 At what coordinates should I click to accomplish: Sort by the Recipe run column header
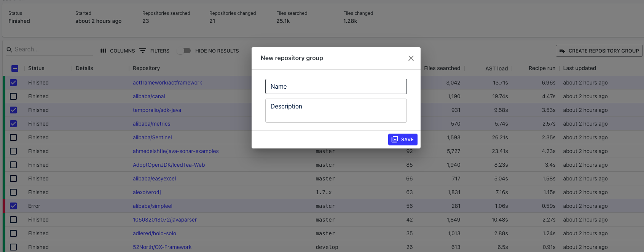click(542, 68)
